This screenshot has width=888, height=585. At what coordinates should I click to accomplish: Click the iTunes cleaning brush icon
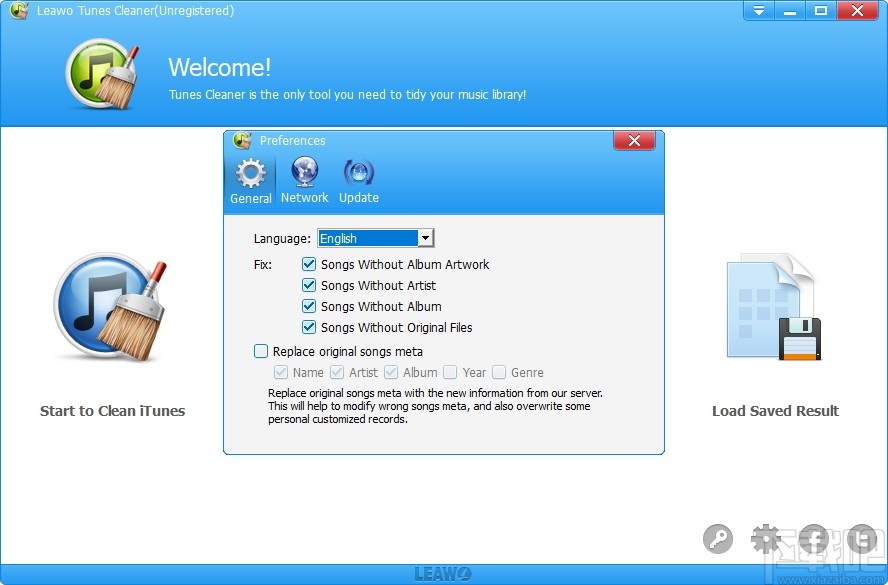click(110, 305)
